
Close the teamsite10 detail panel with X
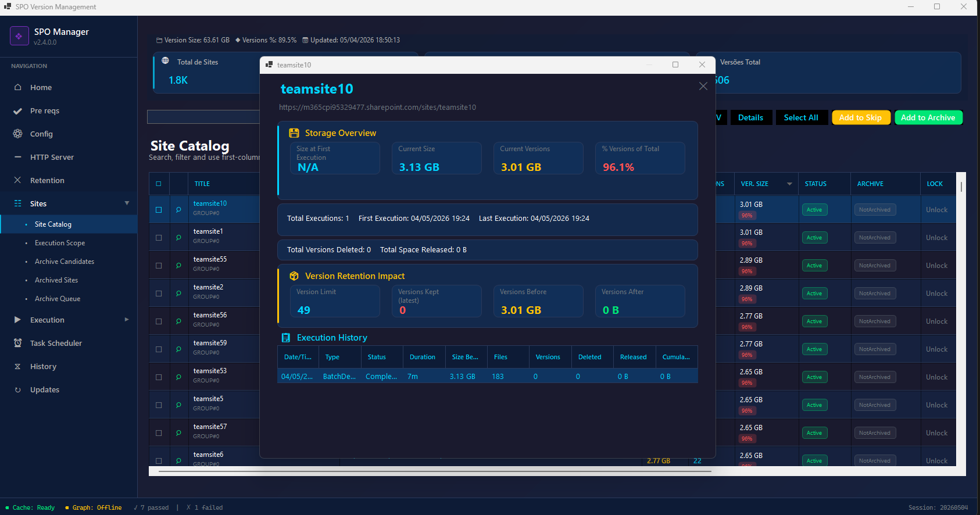coord(703,86)
